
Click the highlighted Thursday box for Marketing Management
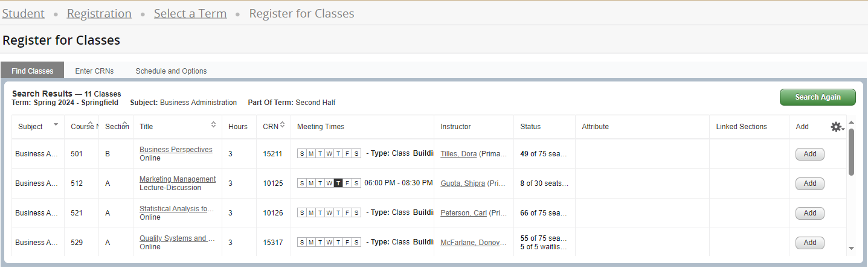click(338, 183)
